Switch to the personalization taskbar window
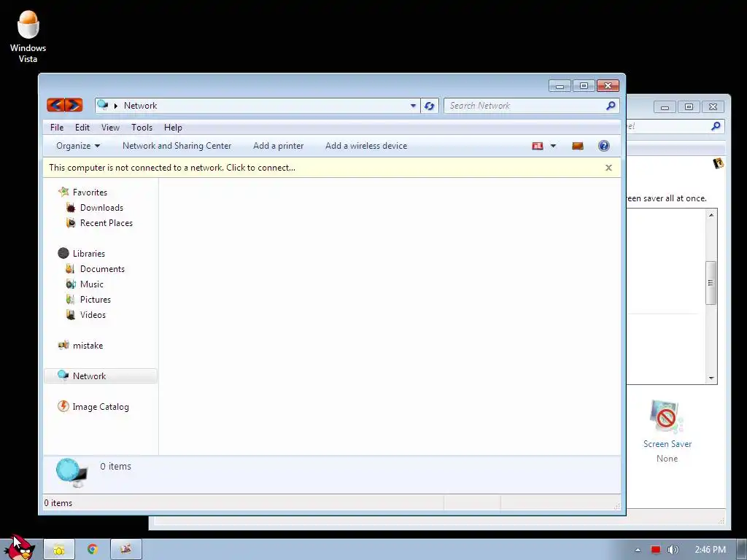 point(125,550)
